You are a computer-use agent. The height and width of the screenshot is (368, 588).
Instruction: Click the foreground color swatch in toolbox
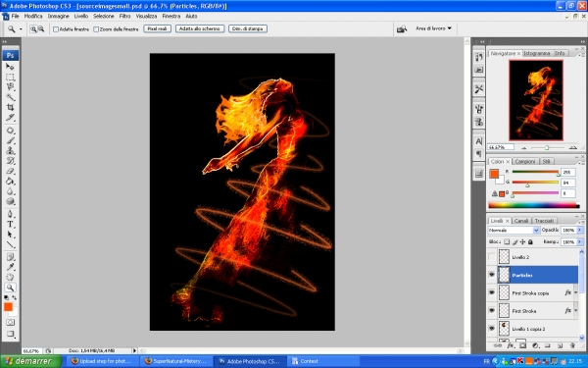(8, 307)
